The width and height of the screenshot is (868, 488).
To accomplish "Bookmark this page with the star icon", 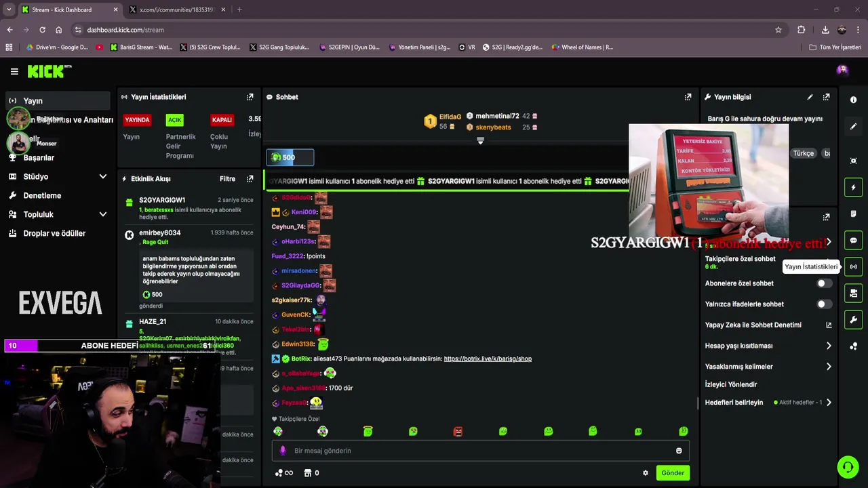I will pyautogui.click(x=778, y=30).
